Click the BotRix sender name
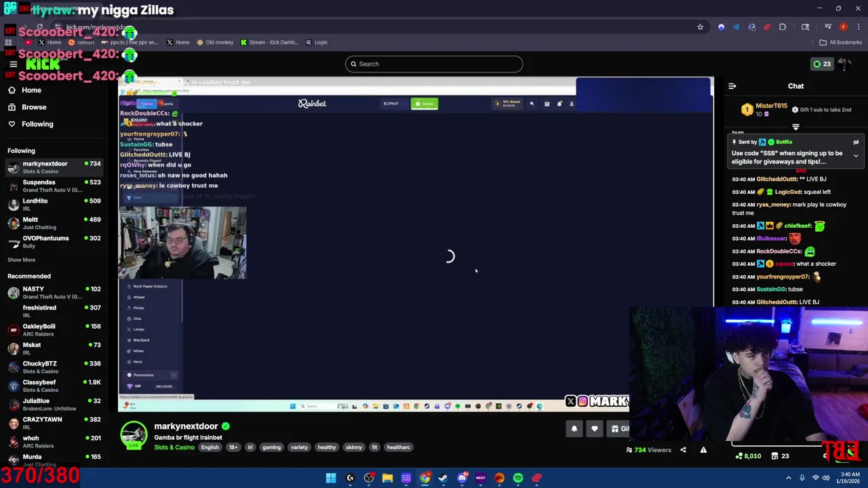Image resolution: width=868 pixels, height=488 pixels. 784,142
